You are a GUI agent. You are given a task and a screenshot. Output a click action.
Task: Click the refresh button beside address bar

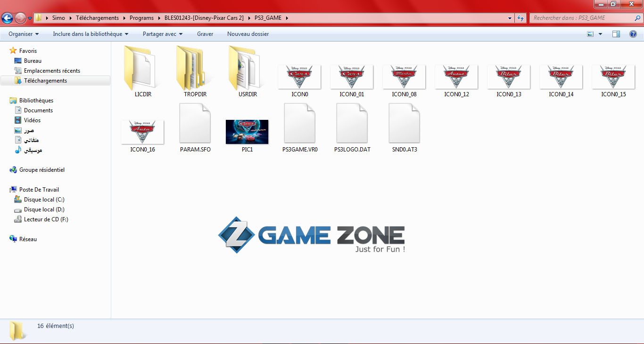[520, 18]
